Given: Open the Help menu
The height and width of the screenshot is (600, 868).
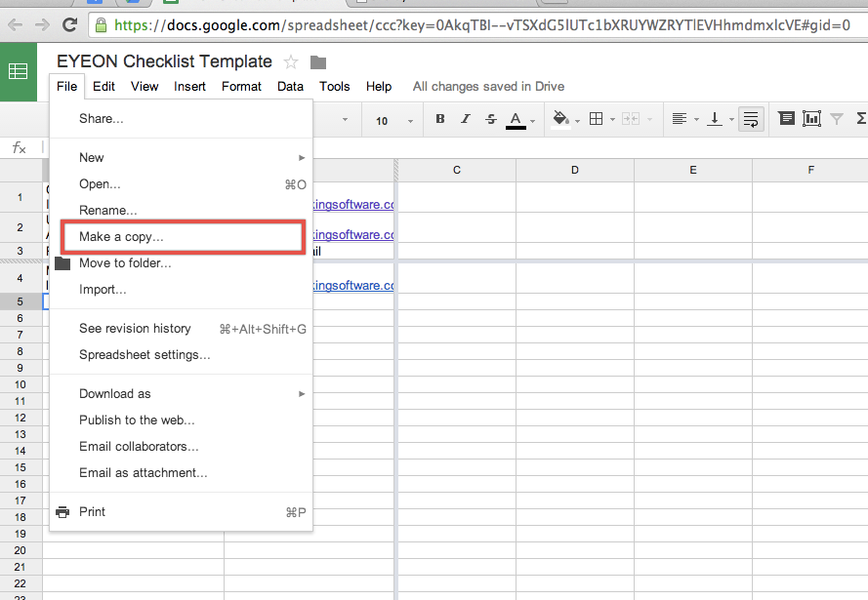Looking at the screenshot, I should [379, 87].
